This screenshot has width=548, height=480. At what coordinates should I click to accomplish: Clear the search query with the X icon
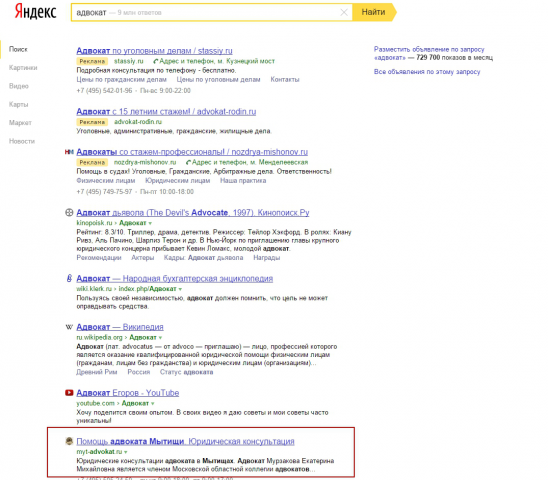pyautogui.click(x=344, y=12)
